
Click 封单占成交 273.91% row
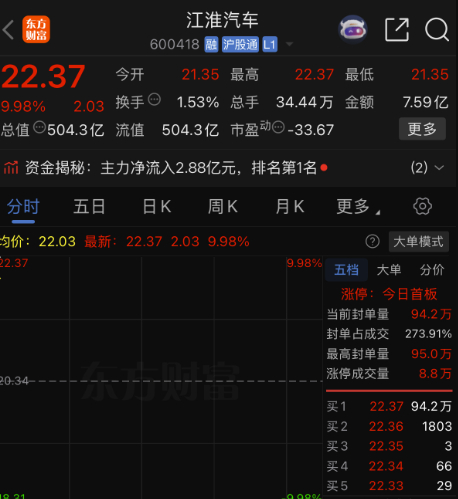[x=389, y=334]
